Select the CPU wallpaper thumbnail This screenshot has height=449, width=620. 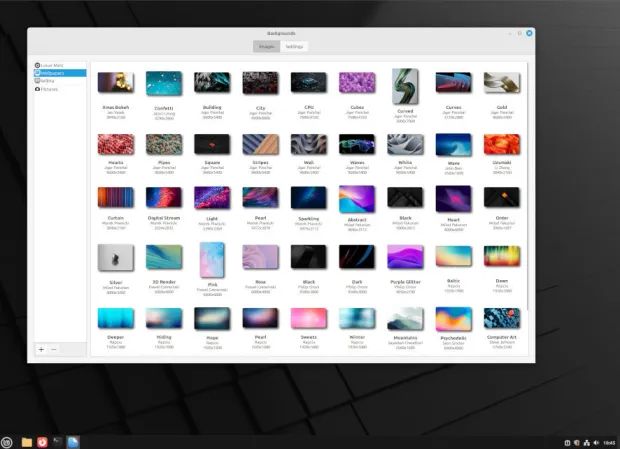309,82
